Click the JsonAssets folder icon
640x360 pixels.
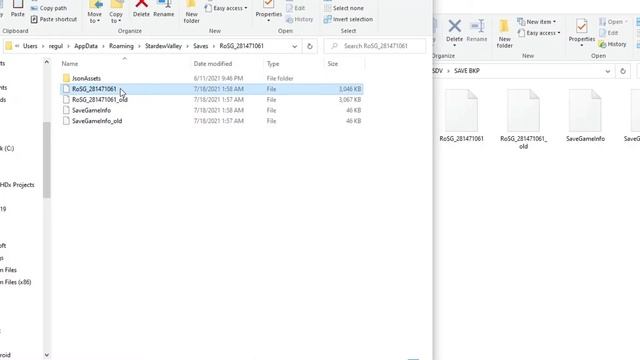66,78
